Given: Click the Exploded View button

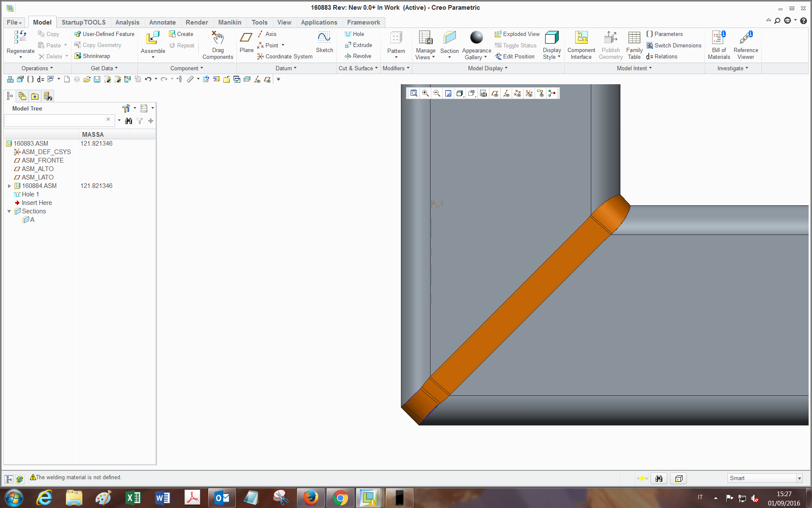Looking at the screenshot, I should tap(517, 34).
